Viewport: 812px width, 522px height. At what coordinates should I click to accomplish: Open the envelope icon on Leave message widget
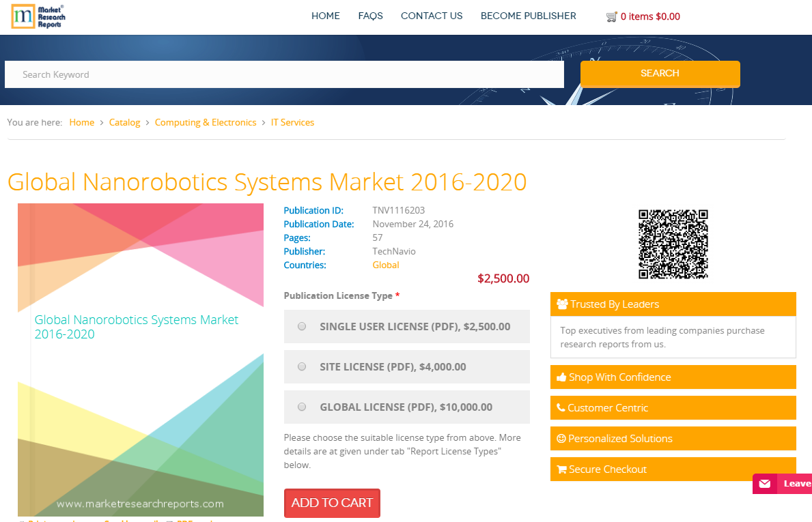764,483
